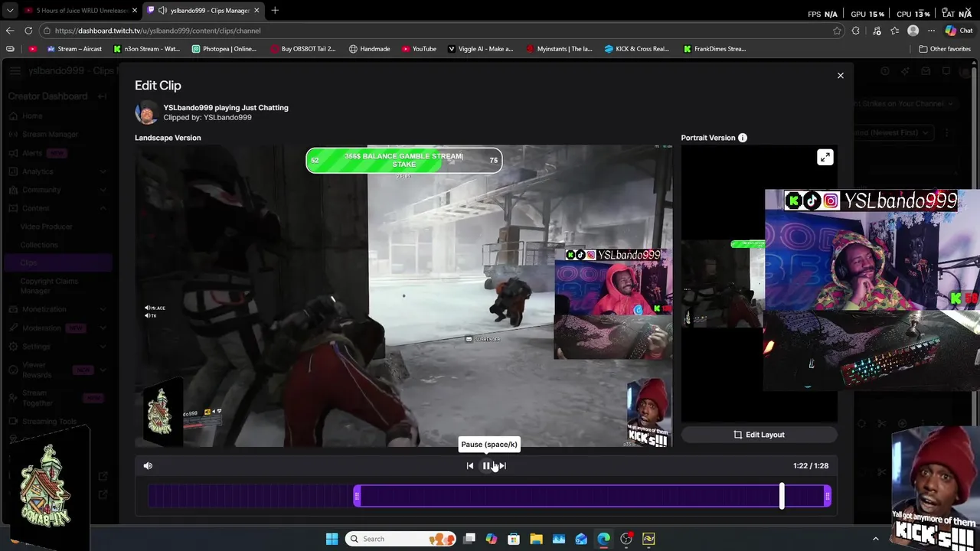980x551 pixels.
Task: Add this page to favorites star
Action: [x=837, y=31]
